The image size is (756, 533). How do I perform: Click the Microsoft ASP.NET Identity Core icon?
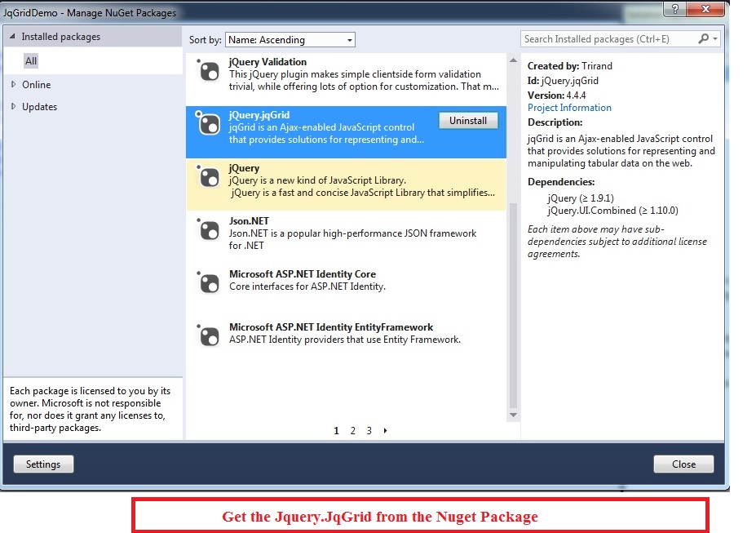(208, 283)
